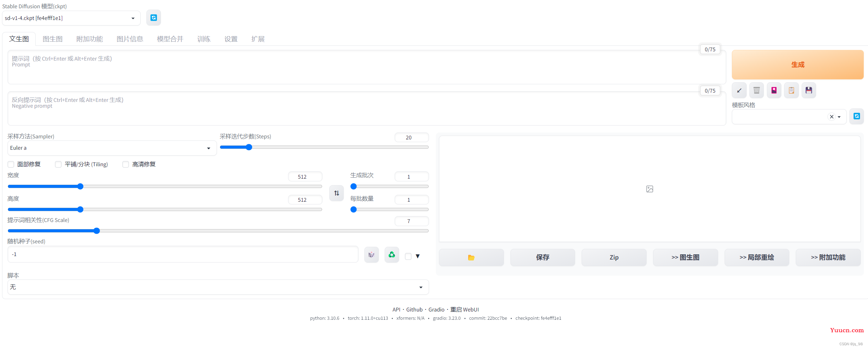Click the 每批数量 number field
Screen dimensions: 868x349
411,200
